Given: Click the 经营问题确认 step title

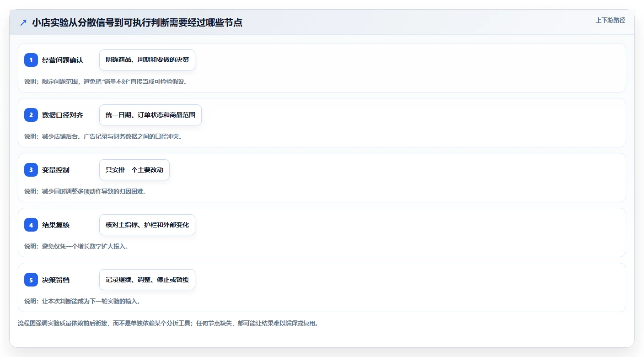Looking at the screenshot, I should tap(63, 60).
